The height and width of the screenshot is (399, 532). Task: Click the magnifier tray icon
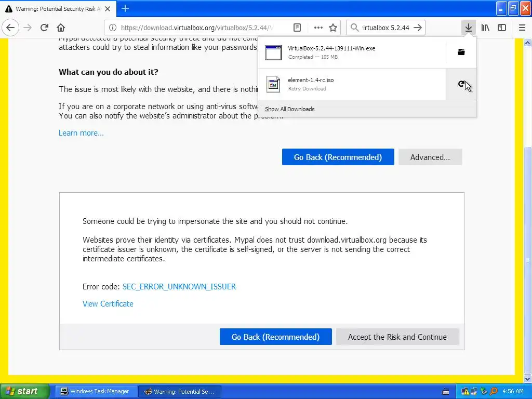click(494, 392)
